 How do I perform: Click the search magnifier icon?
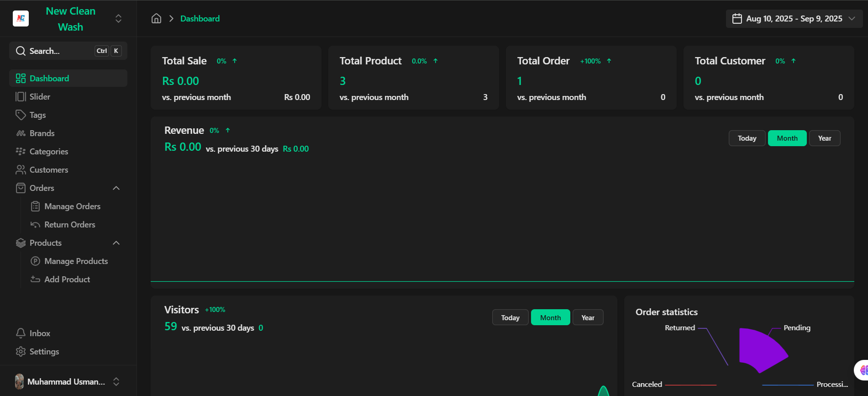[x=21, y=51]
